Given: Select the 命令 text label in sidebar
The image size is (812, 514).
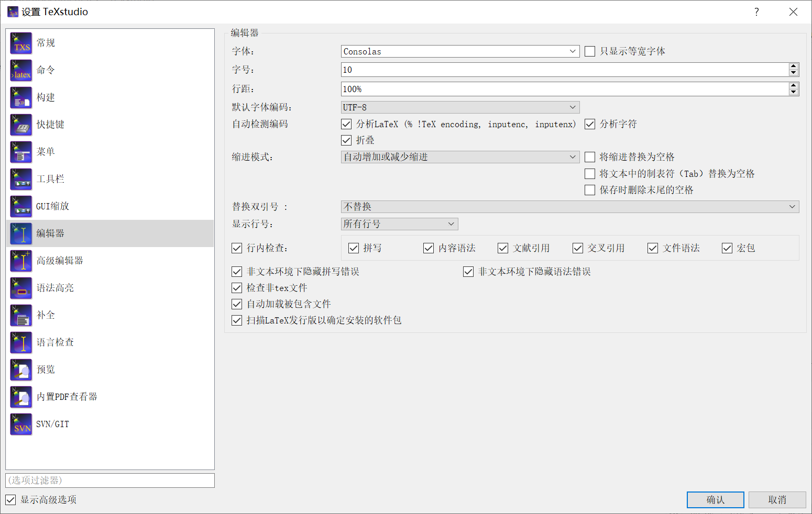Looking at the screenshot, I should point(46,70).
